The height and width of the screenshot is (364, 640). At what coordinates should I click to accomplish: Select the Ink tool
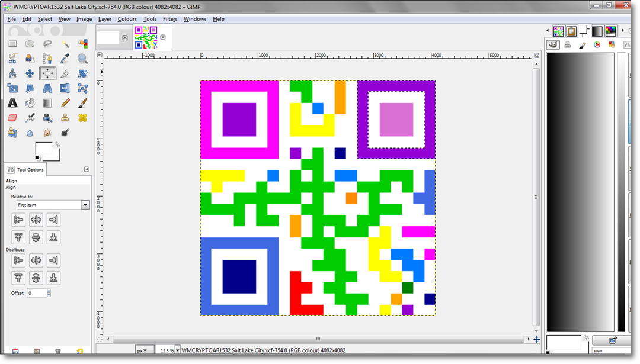47,118
